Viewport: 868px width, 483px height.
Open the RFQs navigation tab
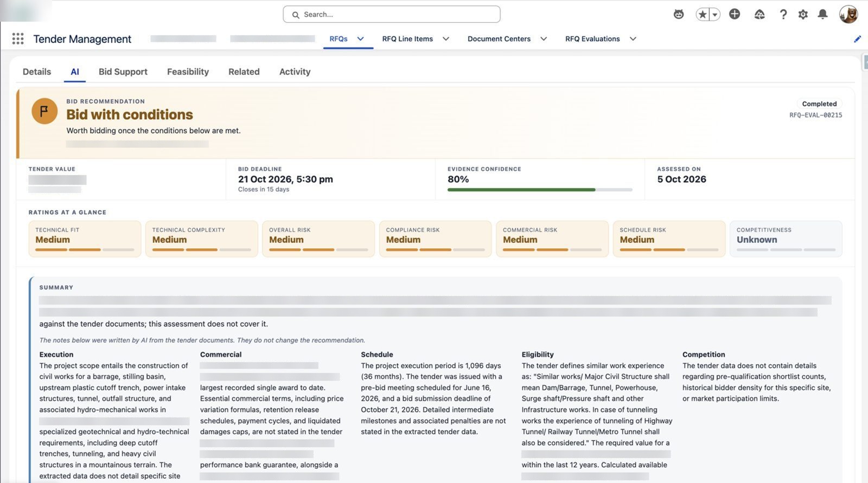(x=339, y=38)
